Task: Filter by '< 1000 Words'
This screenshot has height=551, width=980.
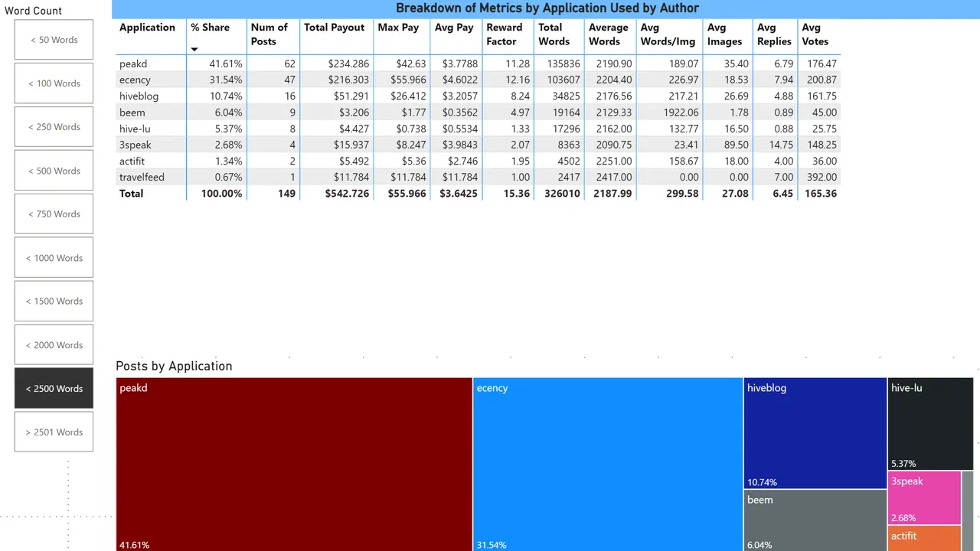Action: tap(54, 258)
